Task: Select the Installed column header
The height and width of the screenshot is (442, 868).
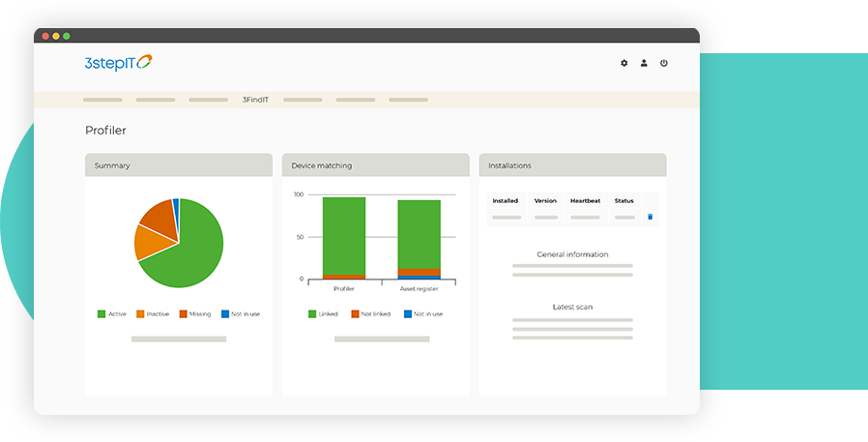Action: 505,200
